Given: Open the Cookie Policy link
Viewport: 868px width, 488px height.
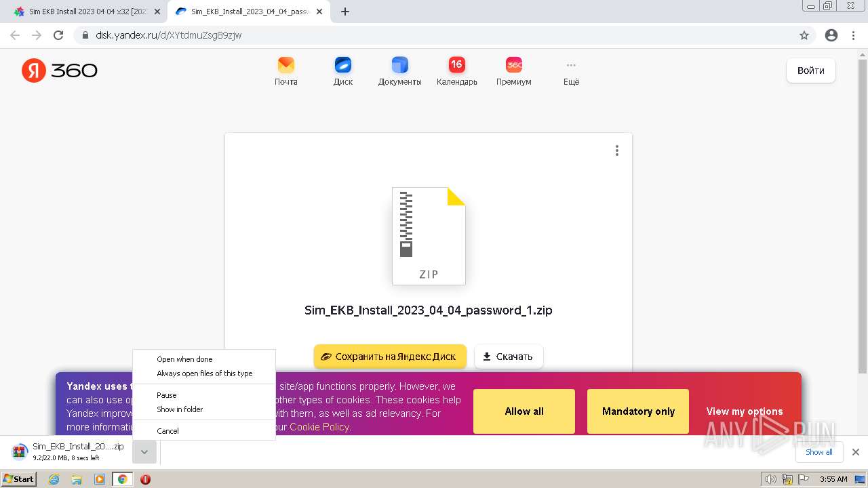Looking at the screenshot, I should click(319, 427).
